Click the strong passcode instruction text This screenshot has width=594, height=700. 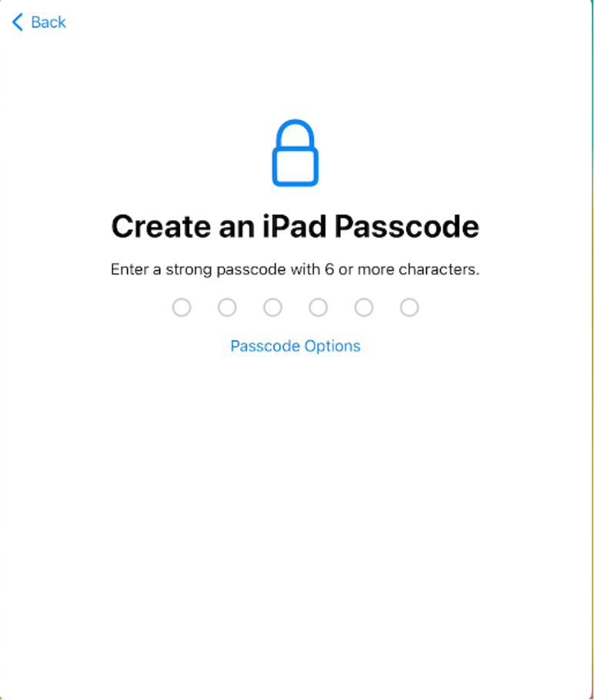[x=295, y=270]
